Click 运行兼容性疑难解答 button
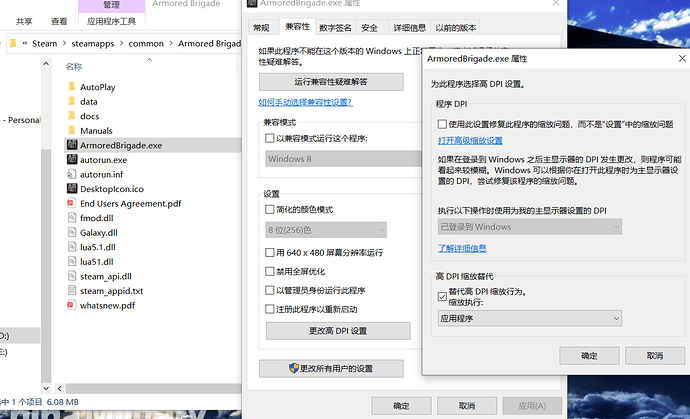This screenshot has width=690, height=419. coord(331,81)
